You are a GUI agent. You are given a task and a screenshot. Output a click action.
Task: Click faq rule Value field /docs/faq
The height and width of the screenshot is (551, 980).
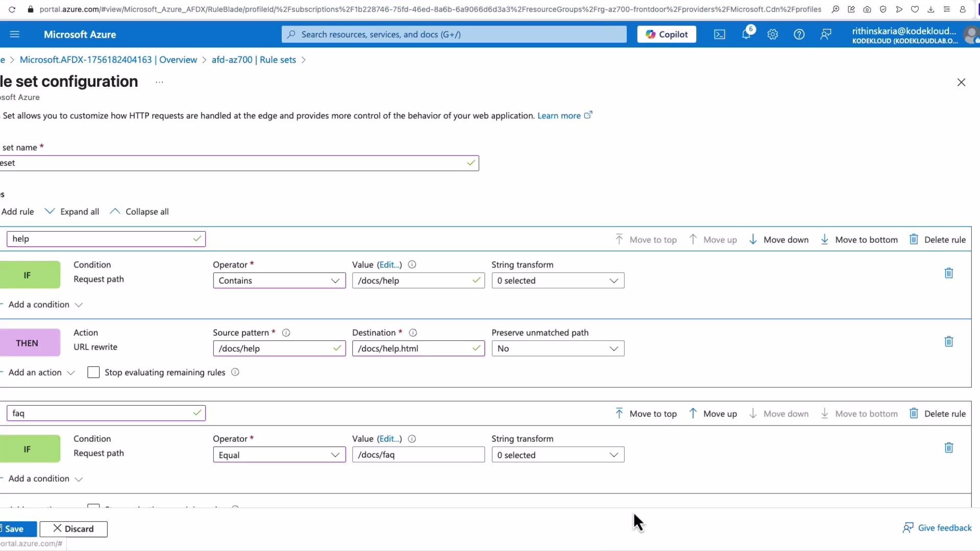tap(418, 455)
